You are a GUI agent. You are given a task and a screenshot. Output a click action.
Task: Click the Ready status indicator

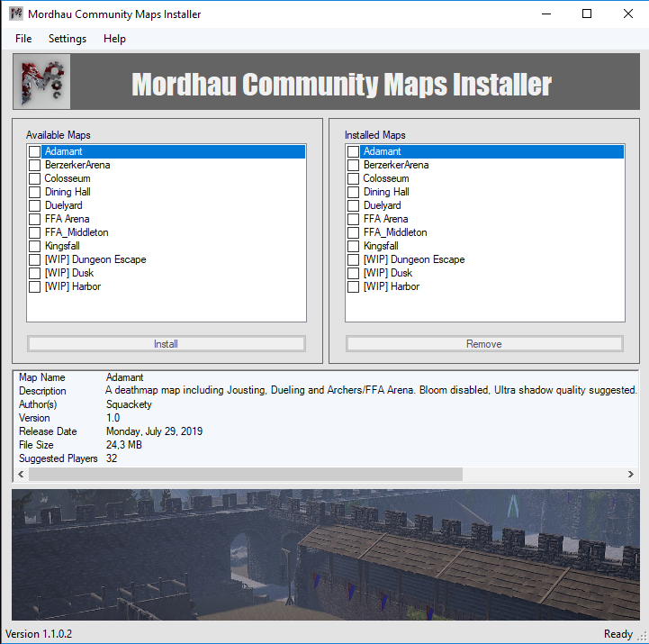[x=618, y=634]
